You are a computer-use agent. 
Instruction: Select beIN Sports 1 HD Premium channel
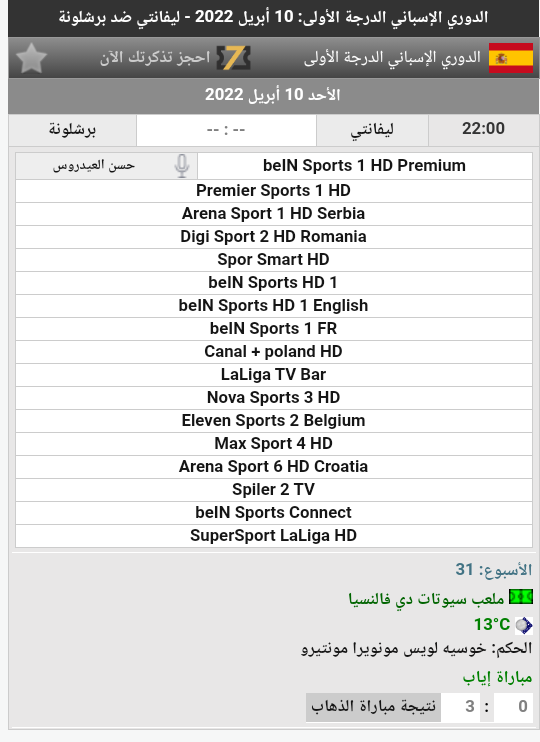(x=364, y=166)
